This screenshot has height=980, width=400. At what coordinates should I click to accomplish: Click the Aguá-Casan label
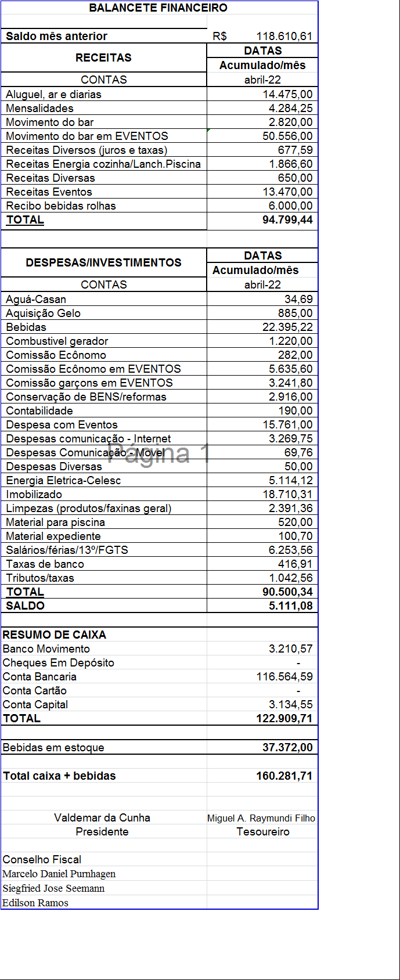[36, 299]
